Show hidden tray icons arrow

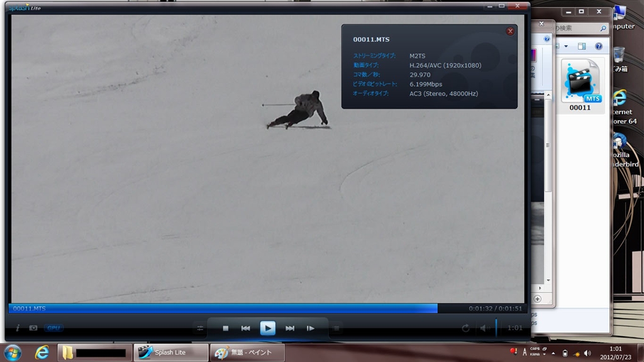click(553, 353)
